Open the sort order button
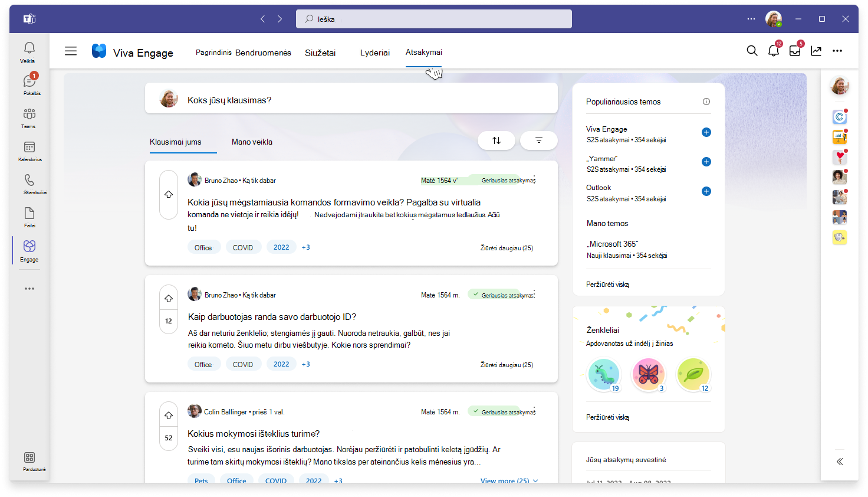Image resolution: width=868 pixels, height=497 pixels. pos(497,140)
